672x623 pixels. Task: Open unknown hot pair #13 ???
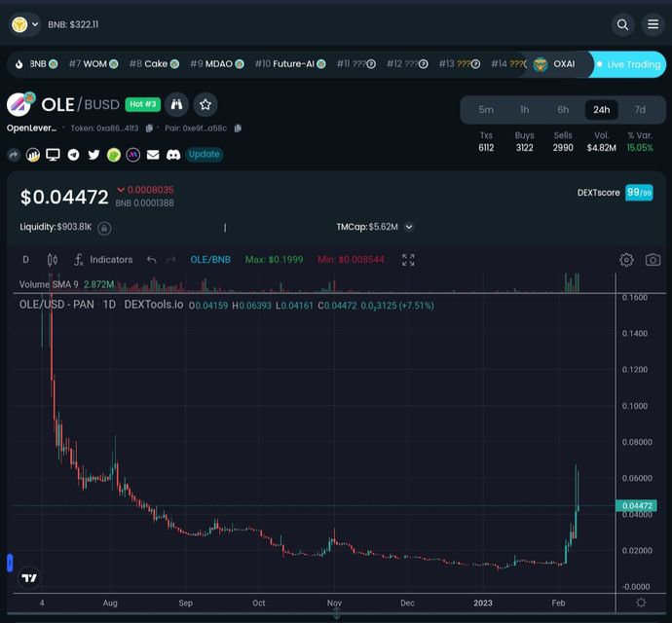460,64
